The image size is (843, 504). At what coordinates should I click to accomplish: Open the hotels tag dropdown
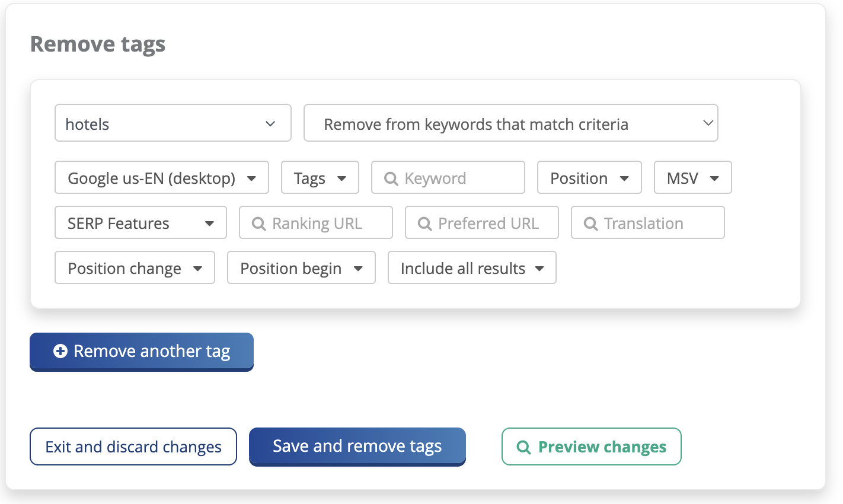point(173,123)
